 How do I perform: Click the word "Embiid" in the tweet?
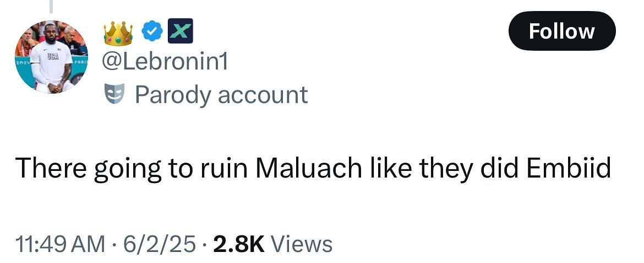(x=568, y=168)
